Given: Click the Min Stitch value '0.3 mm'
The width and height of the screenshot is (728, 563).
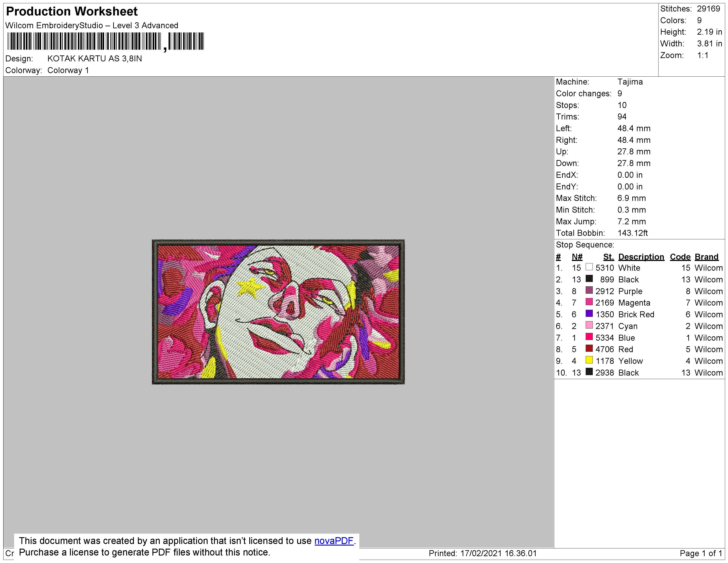Looking at the screenshot, I should 632,210.
